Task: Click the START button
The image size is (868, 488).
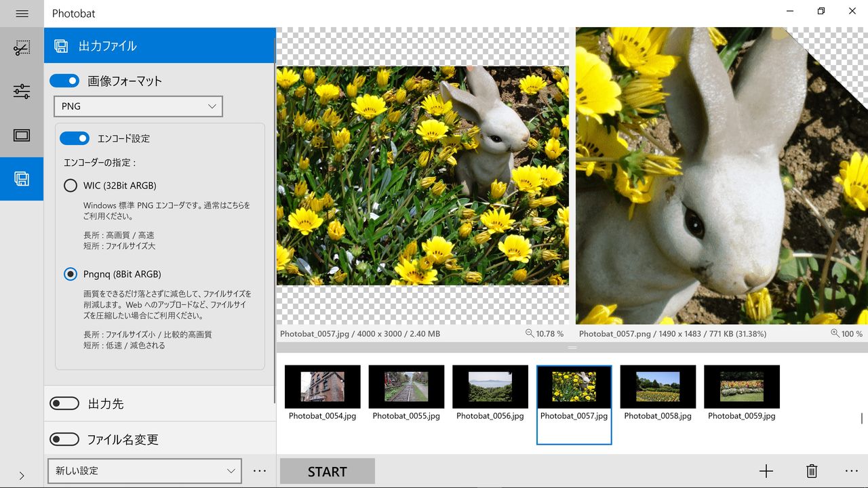Action: tap(328, 472)
